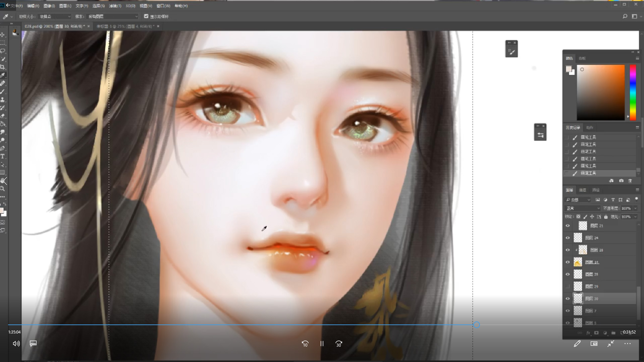
Task: Hide layer 图层 25 eye icon
Action: pyautogui.click(x=568, y=274)
